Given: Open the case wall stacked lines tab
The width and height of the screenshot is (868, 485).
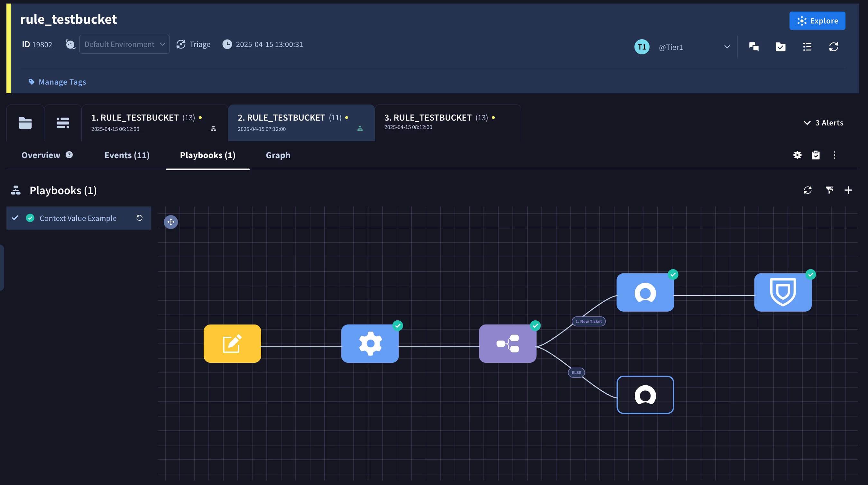Looking at the screenshot, I should click(x=63, y=123).
